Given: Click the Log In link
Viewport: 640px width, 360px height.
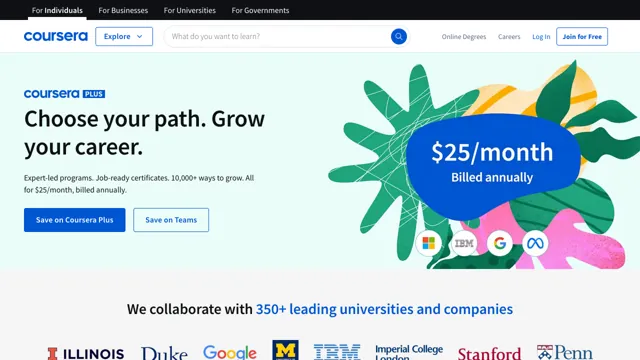Looking at the screenshot, I should coord(541,37).
